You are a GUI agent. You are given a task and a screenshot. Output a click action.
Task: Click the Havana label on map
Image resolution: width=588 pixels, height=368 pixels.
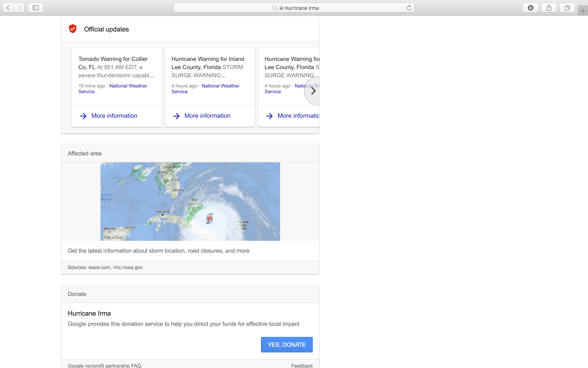tap(163, 212)
